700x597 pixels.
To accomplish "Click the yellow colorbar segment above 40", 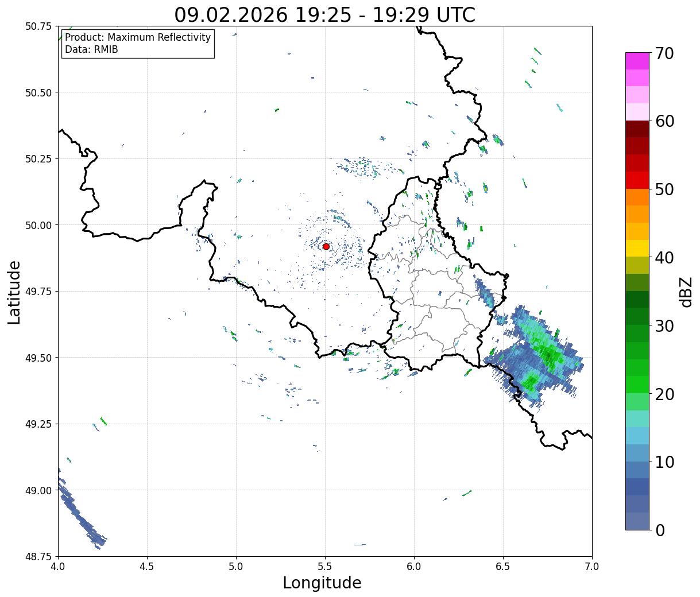I will click(637, 248).
